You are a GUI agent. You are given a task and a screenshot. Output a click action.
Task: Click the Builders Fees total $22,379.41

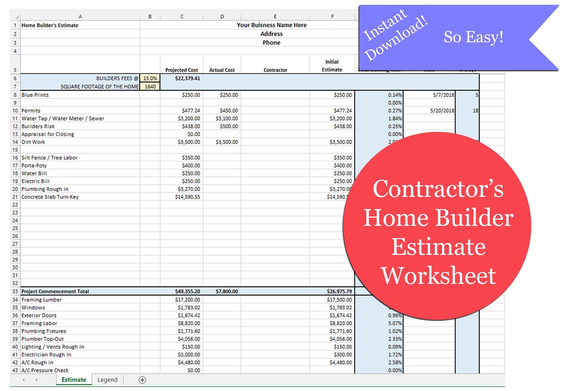pyautogui.click(x=182, y=79)
